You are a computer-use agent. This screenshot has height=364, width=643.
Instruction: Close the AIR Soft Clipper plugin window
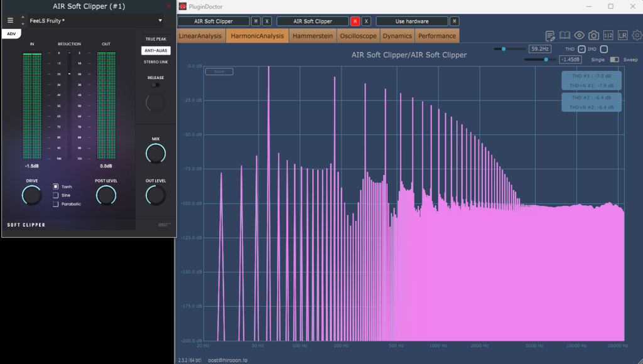(x=168, y=6)
